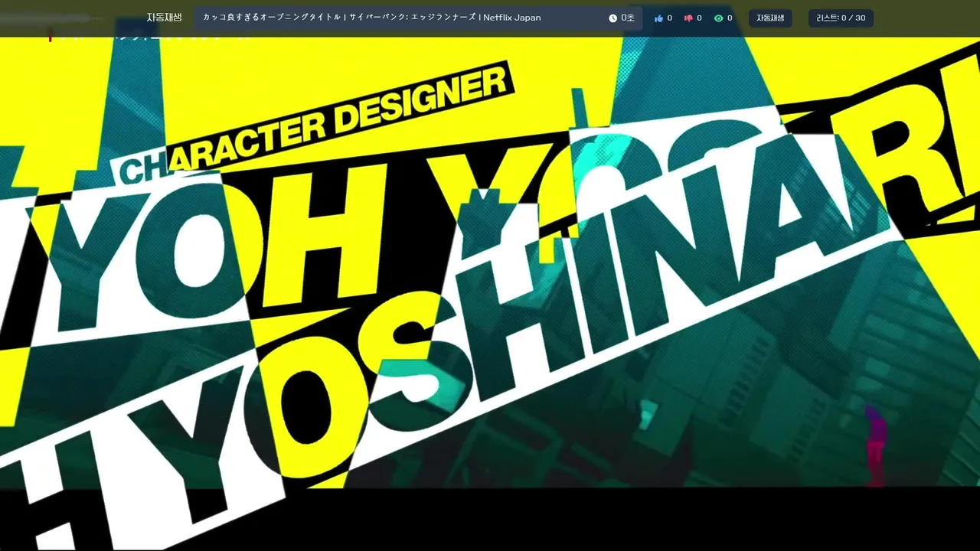Click the thumbs-down dislike icon

688,18
